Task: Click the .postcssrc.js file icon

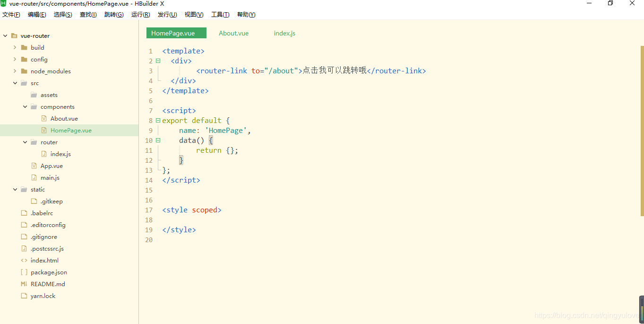Action: (24, 248)
